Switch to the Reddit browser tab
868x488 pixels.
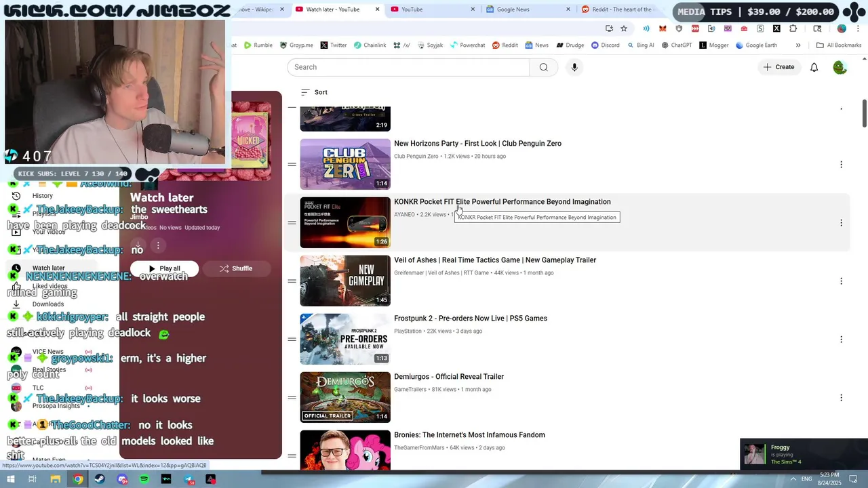tap(620, 9)
